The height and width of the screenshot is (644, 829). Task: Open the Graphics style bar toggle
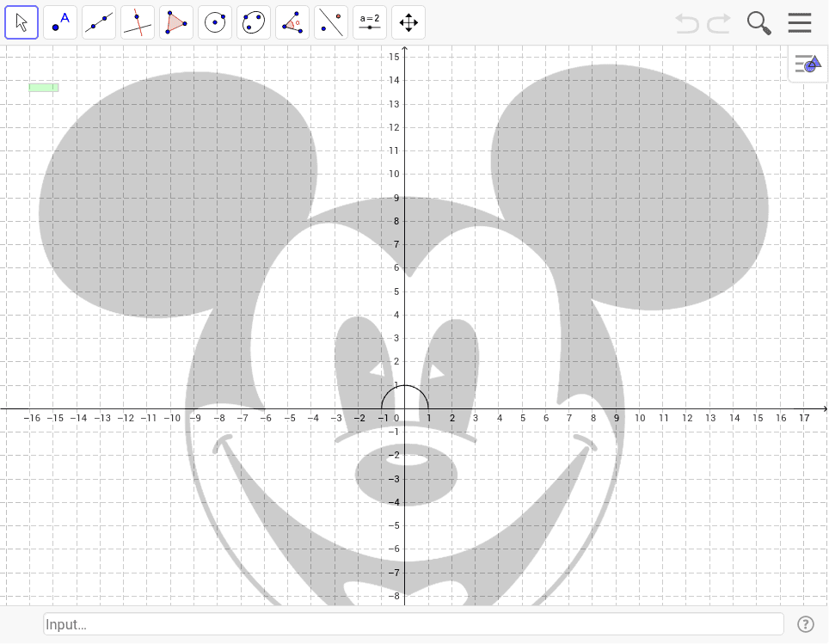[x=808, y=64]
